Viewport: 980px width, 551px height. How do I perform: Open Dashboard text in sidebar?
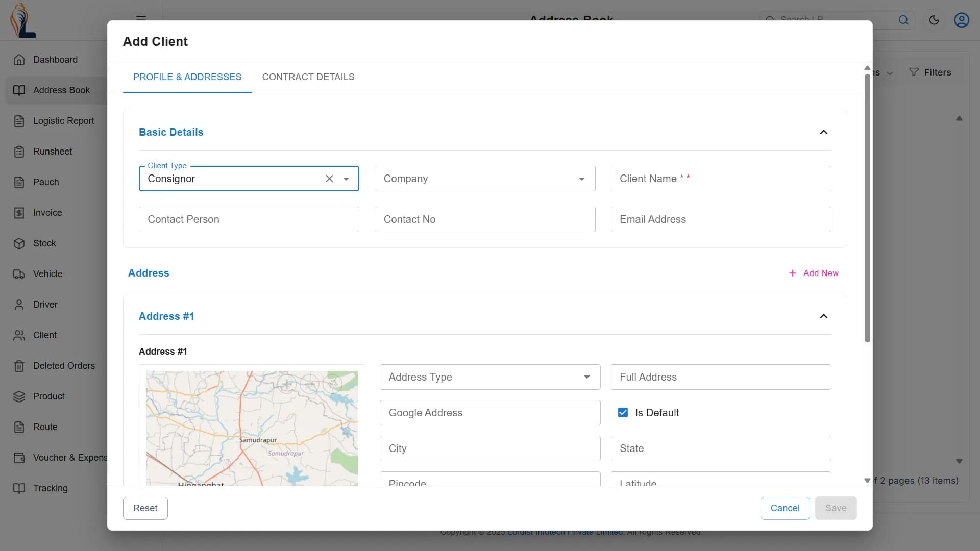click(56, 60)
